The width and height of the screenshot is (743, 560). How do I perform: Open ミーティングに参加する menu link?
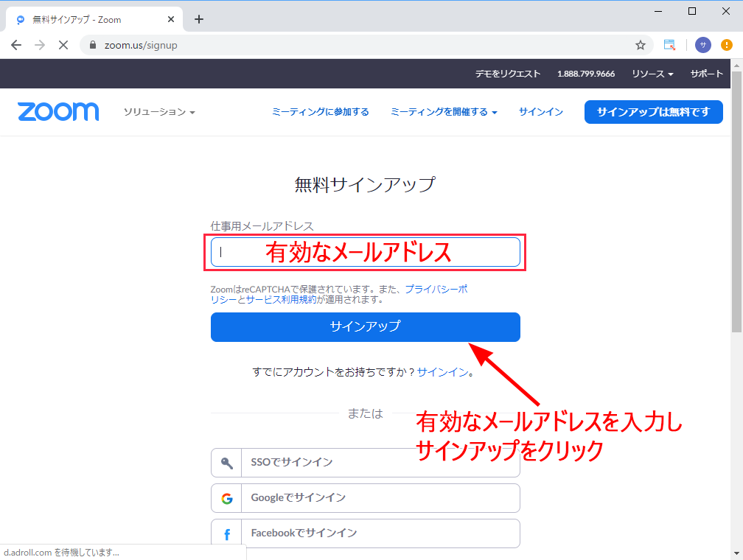320,112
